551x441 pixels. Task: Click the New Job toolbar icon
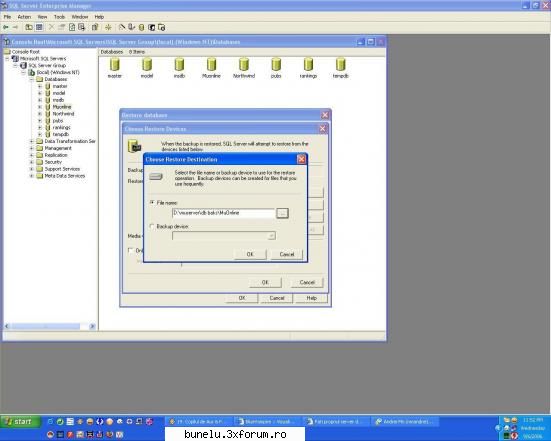point(162,27)
